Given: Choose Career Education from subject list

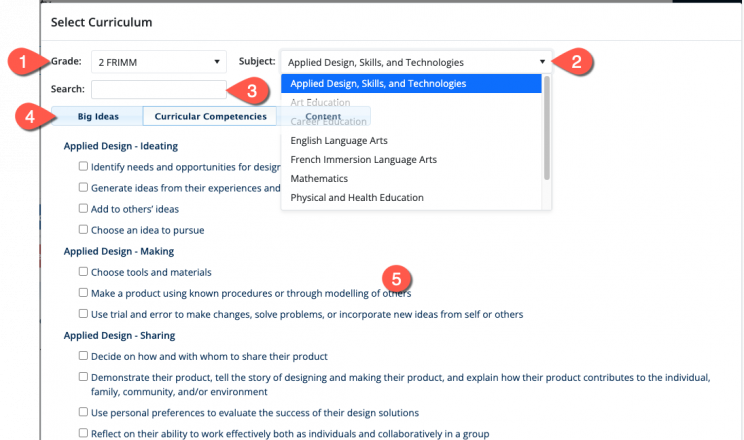Looking at the screenshot, I should coord(411,122).
